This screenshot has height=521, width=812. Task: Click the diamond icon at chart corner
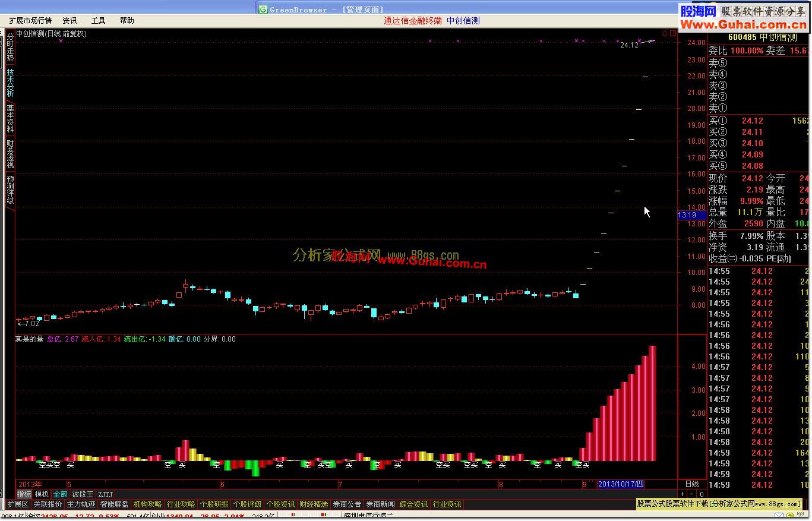[665, 34]
